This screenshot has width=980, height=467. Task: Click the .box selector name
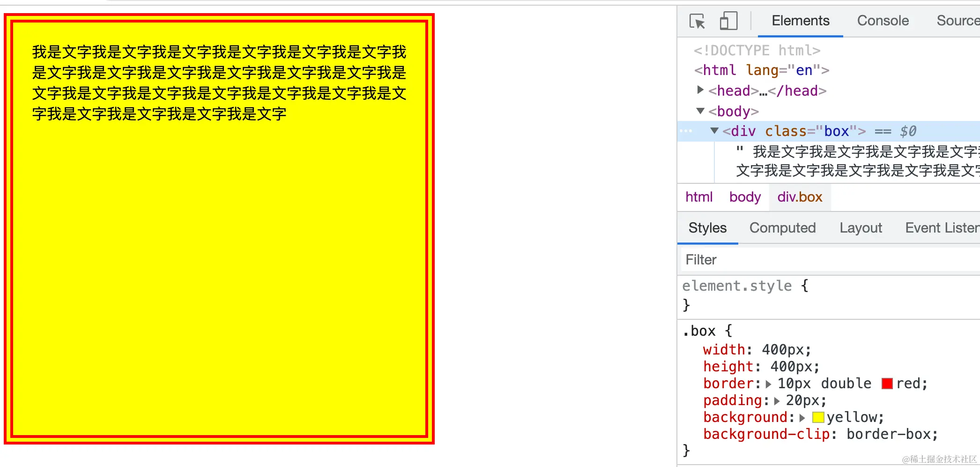pyautogui.click(x=698, y=331)
